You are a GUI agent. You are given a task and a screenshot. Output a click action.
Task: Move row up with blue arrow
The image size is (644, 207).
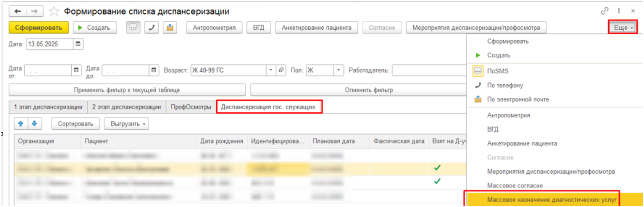point(21,124)
